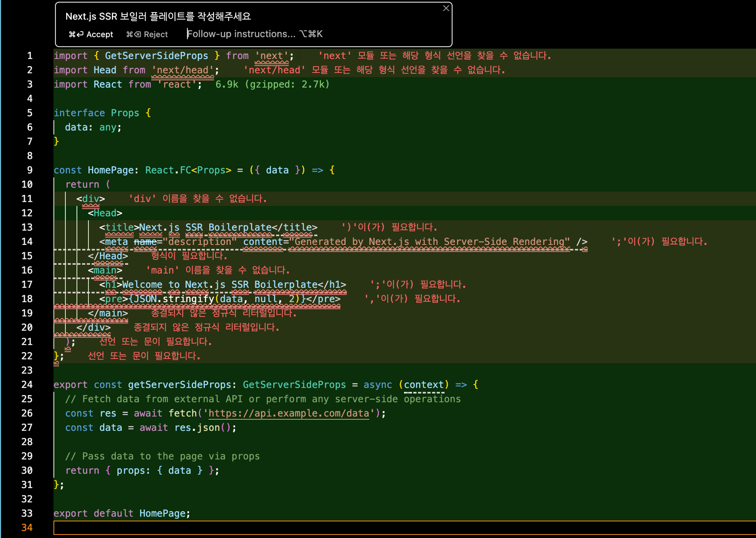
Task: Click the content attribute on line 14
Action: [263, 242]
